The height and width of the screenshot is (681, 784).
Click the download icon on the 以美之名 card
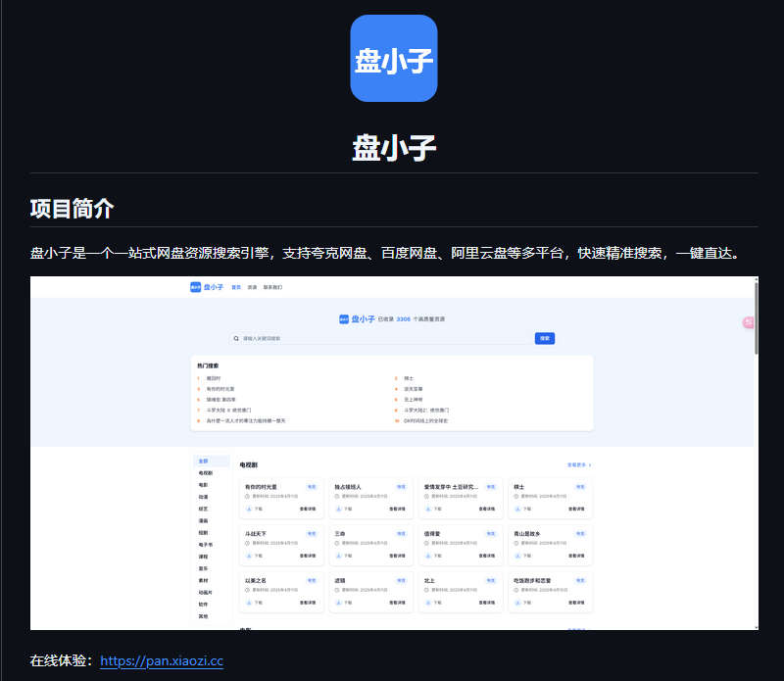(x=249, y=603)
